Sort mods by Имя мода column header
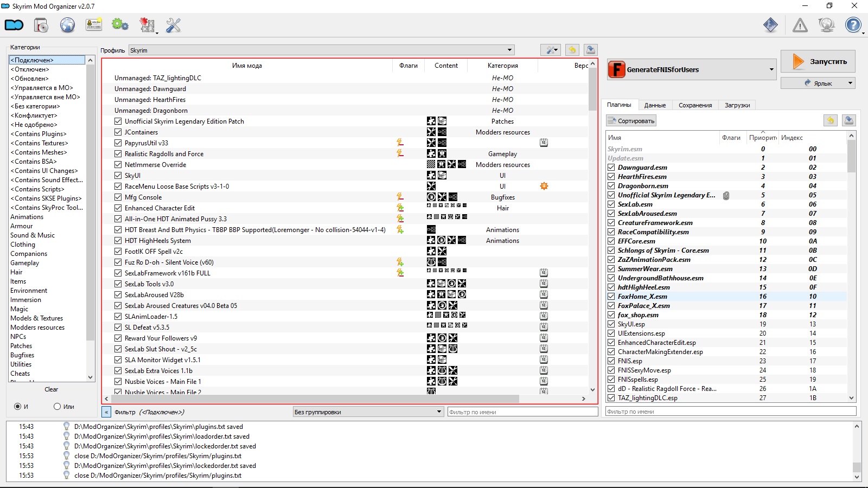868x488 pixels. (x=247, y=66)
